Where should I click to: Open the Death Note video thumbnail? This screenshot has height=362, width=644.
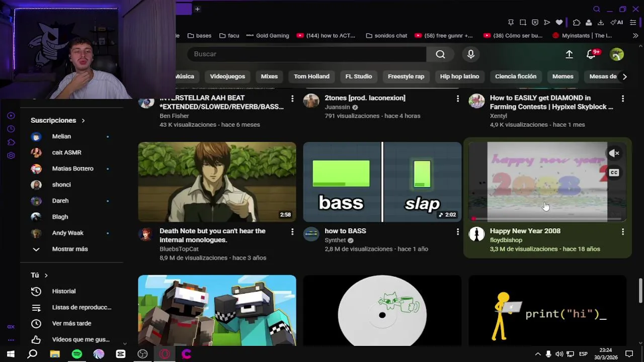[x=217, y=182]
